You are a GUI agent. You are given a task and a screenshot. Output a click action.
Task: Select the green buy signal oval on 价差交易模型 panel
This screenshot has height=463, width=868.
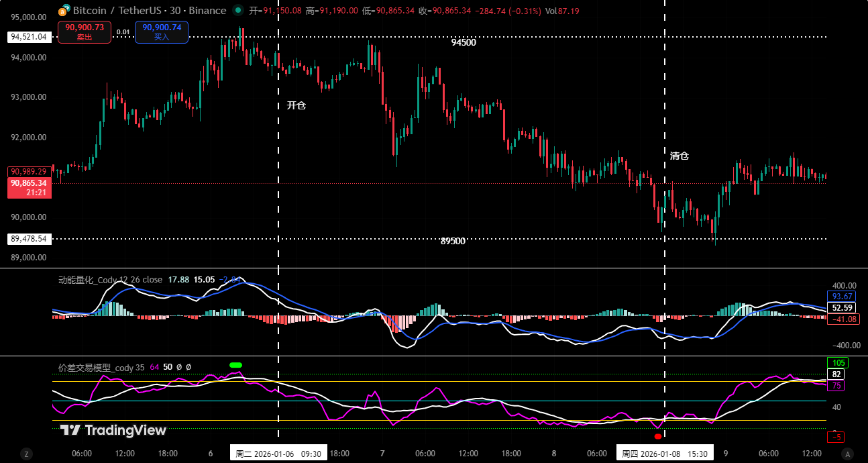[235, 364]
